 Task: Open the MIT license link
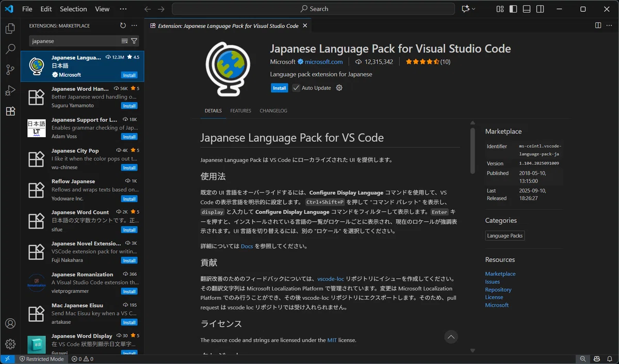[332, 340]
